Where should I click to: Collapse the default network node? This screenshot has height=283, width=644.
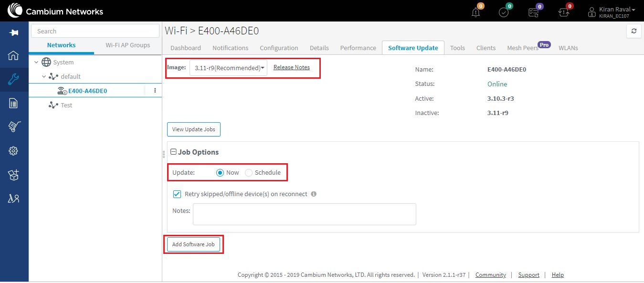click(x=44, y=76)
